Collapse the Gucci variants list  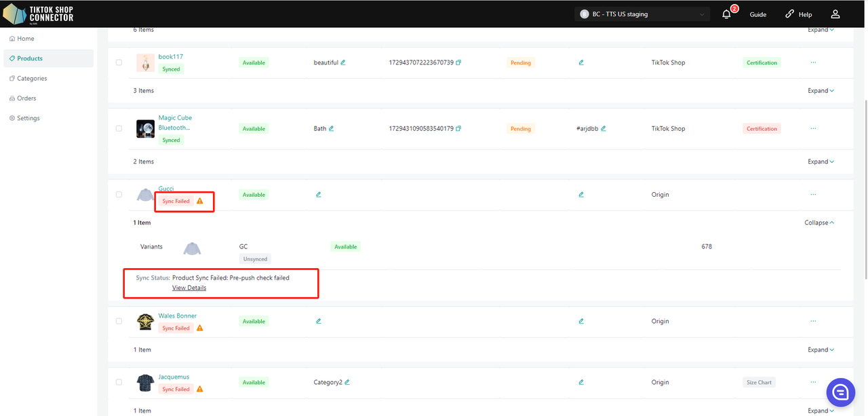point(819,223)
